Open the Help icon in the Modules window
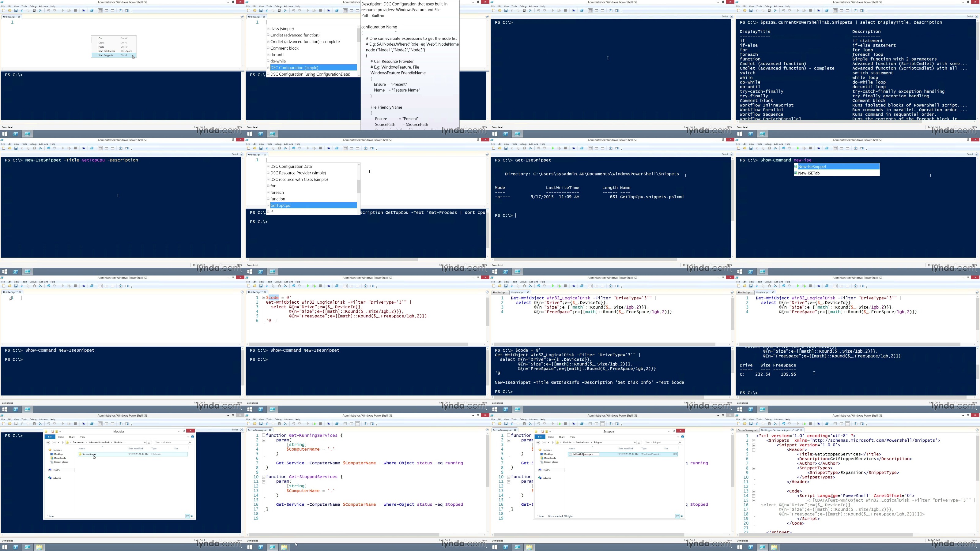980x551 pixels. [193, 437]
